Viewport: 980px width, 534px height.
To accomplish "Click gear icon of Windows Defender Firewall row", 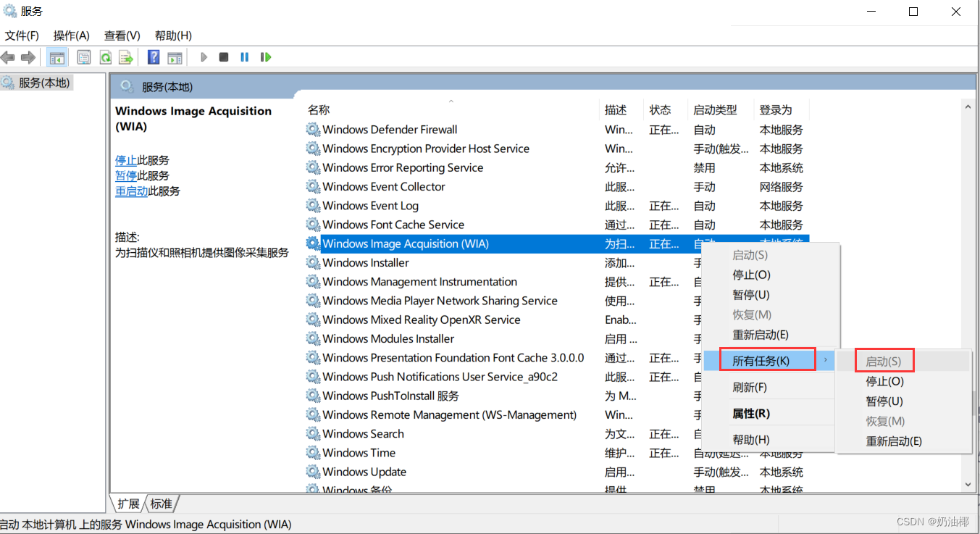I will pyautogui.click(x=313, y=130).
